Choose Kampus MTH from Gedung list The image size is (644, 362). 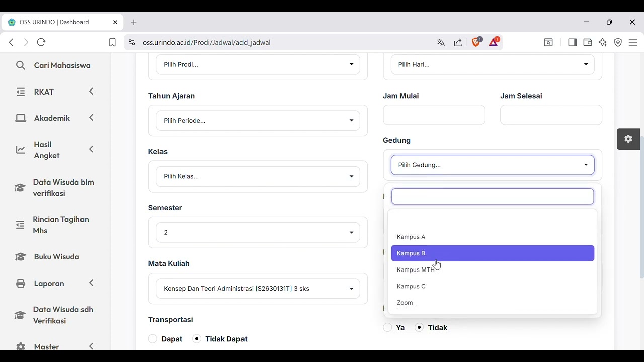[x=493, y=270]
